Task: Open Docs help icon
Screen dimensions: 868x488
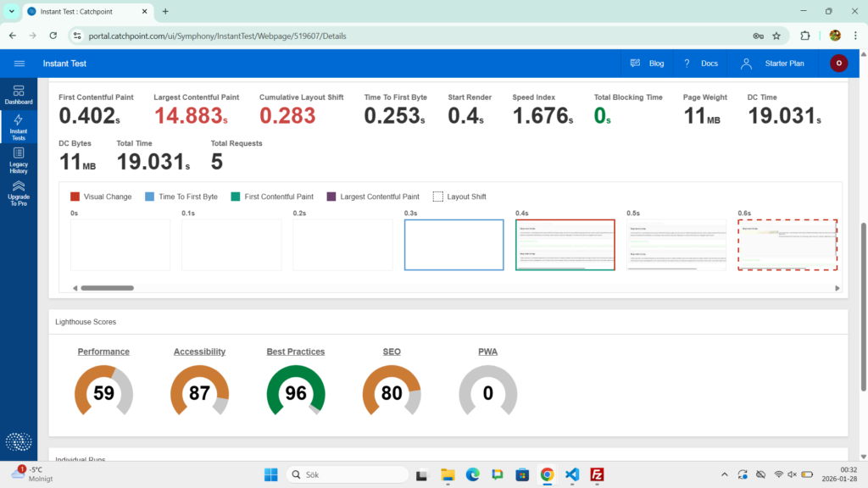Action: click(x=687, y=64)
